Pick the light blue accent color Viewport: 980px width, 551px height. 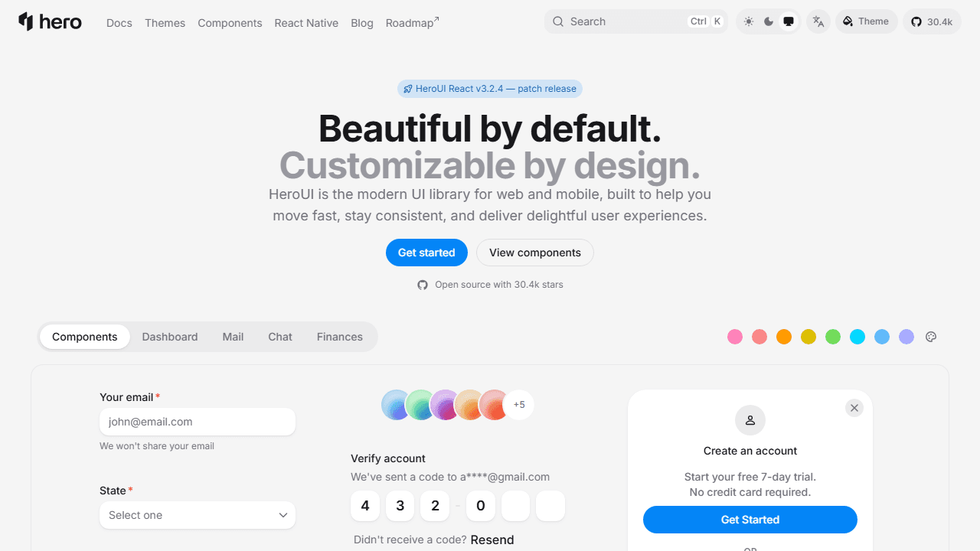click(x=882, y=337)
